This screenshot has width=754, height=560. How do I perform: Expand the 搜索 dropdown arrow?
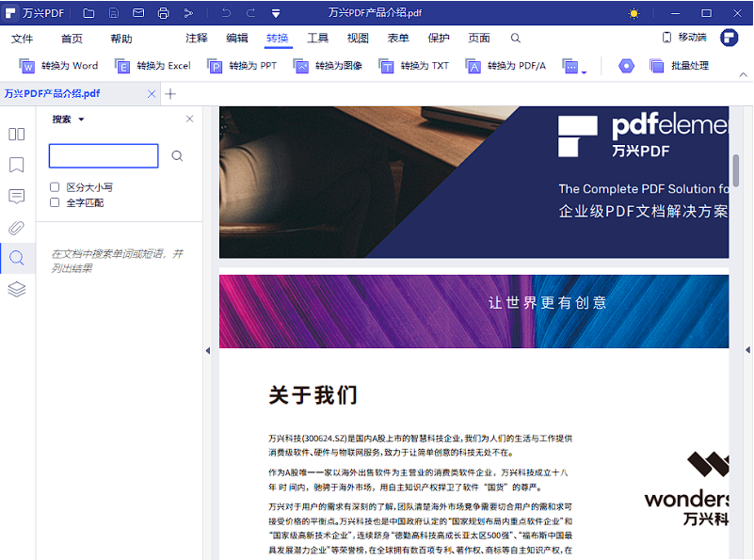[x=81, y=120]
